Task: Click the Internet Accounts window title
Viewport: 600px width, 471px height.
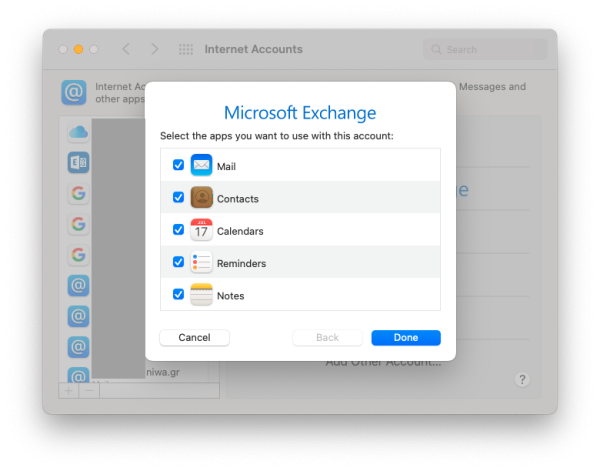Action: pos(253,49)
